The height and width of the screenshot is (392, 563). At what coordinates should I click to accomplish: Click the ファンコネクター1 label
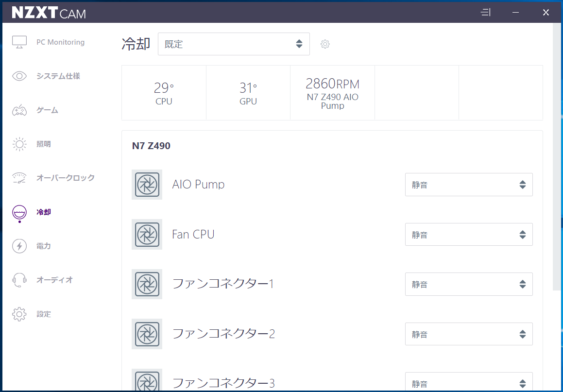tap(223, 284)
